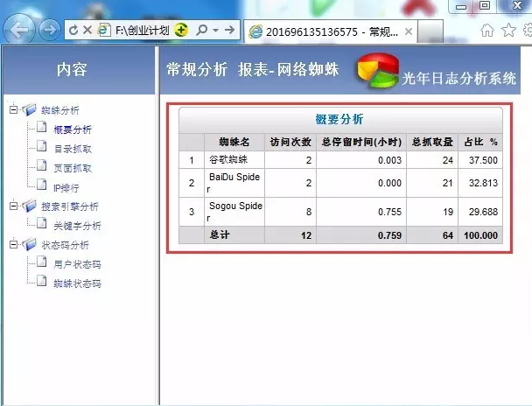The width and height of the screenshot is (532, 406).
Task: Click the go arrow in the address bar
Action: pyautogui.click(x=230, y=30)
